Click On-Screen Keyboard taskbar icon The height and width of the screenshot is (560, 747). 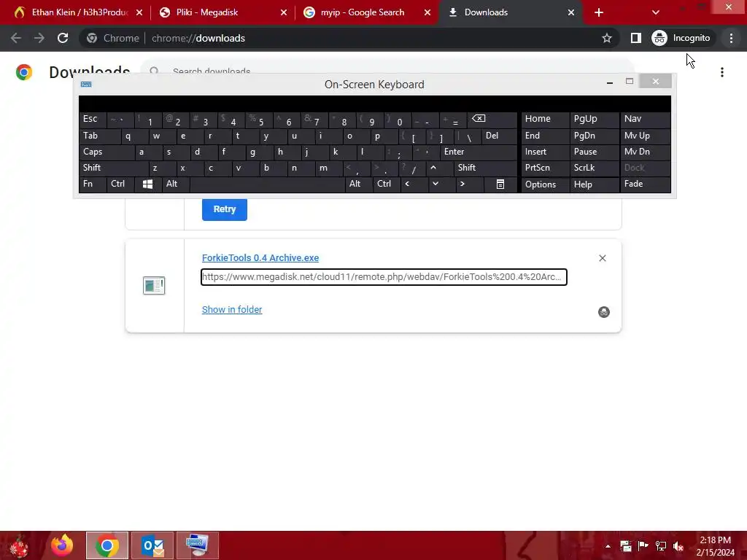[x=197, y=545]
